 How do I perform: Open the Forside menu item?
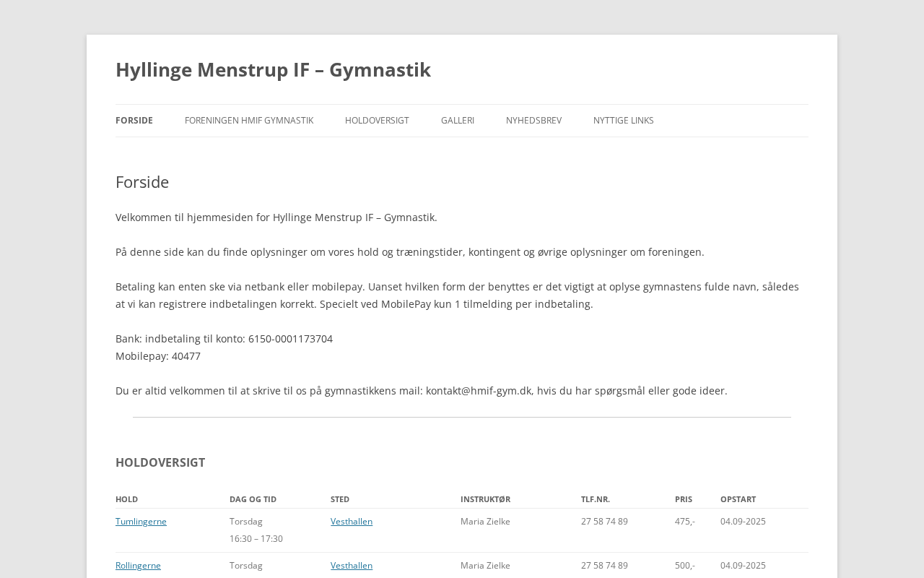click(x=134, y=121)
